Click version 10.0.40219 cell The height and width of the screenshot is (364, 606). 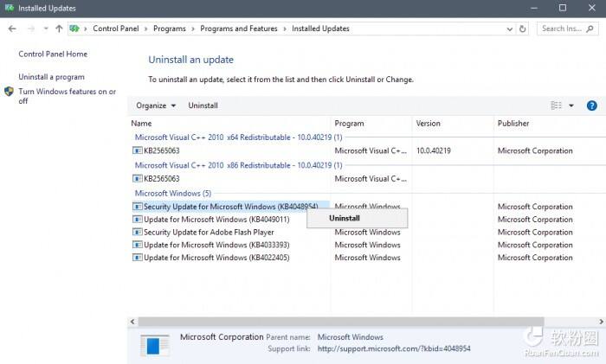433,150
